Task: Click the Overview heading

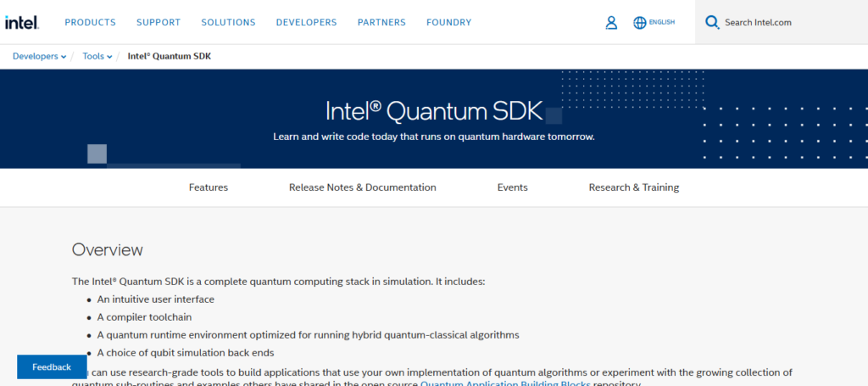Action: [108, 250]
